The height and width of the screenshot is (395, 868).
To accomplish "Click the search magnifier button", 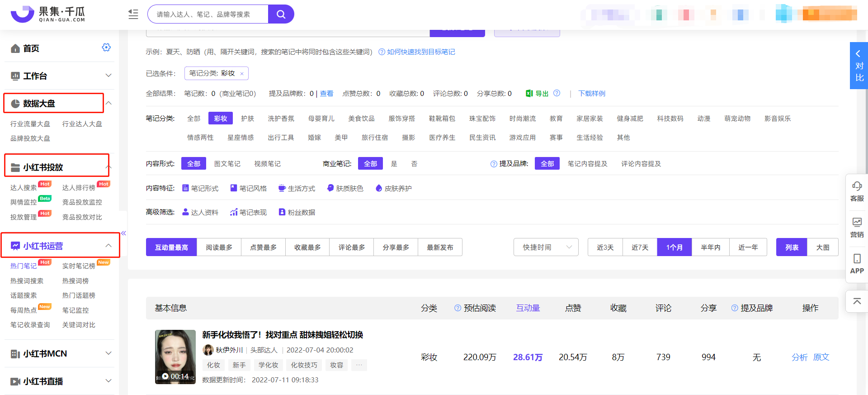I will (281, 14).
